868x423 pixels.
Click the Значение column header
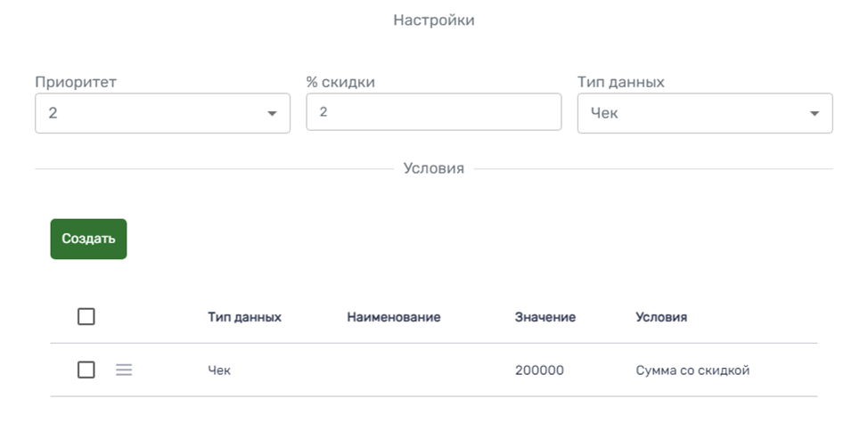pyautogui.click(x=545, y=317)
